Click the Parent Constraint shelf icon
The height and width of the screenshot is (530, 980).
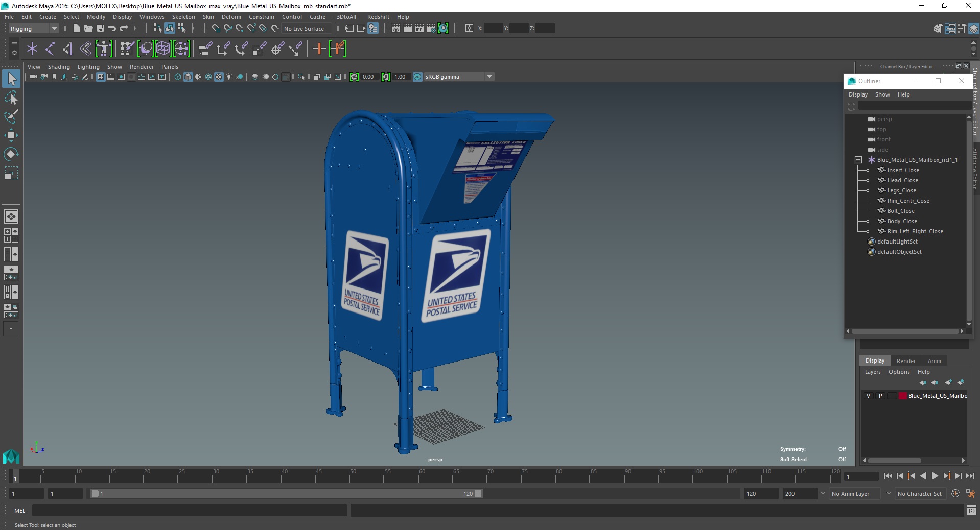(205, 49)
